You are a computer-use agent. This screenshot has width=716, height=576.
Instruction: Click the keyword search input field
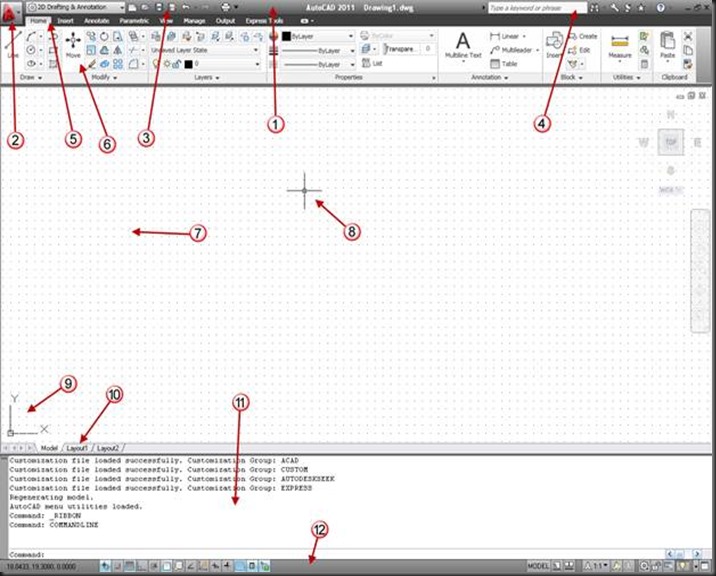[x=537, y=8]
